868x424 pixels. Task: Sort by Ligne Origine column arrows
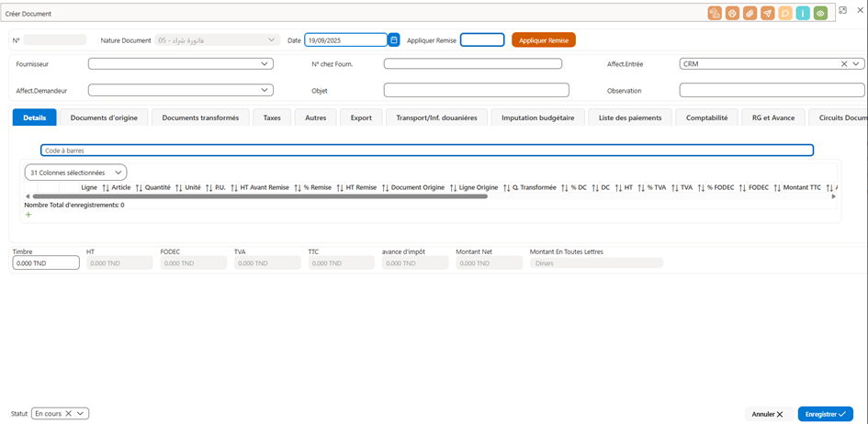coord(506,188)
